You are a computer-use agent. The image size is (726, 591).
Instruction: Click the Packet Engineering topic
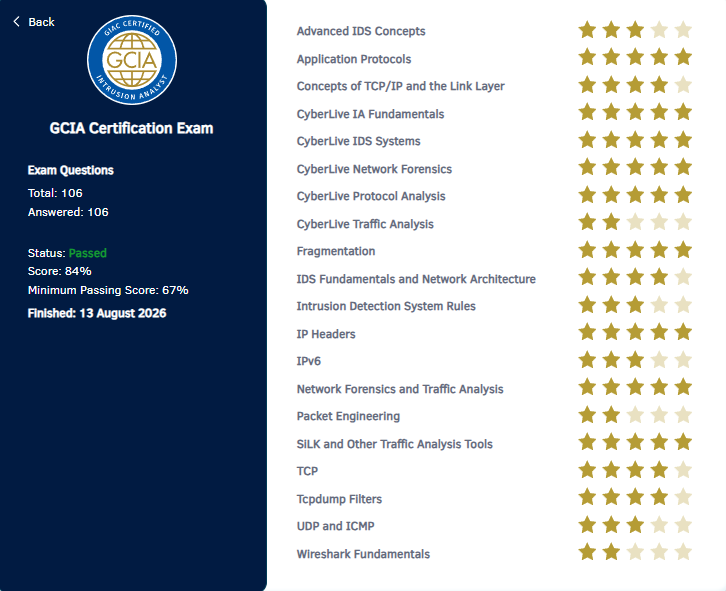pyautogui.click(x=348, y=416)
